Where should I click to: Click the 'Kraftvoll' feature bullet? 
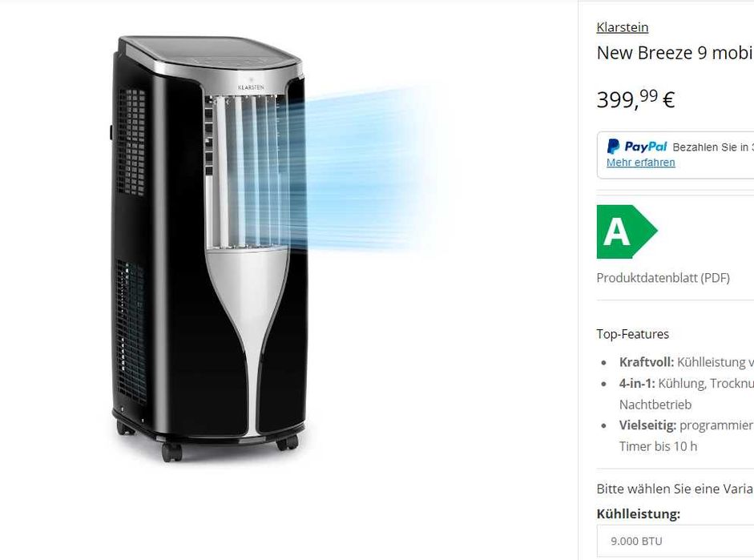686,362
